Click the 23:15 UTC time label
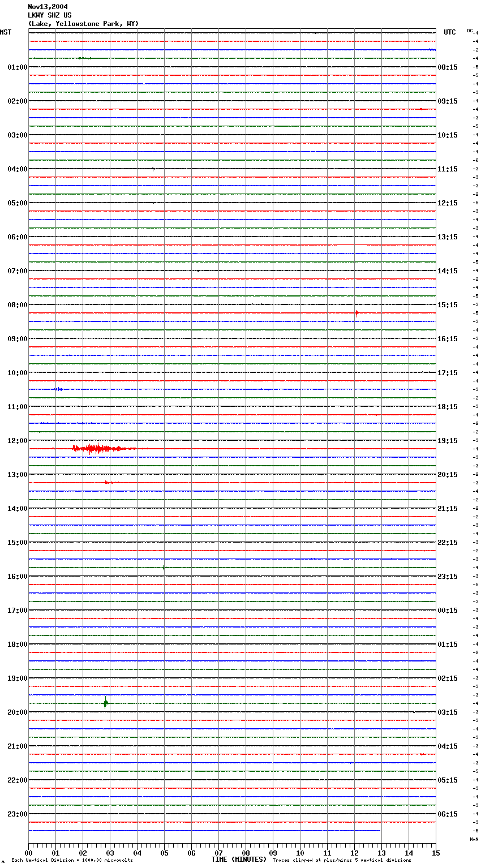 [448, 577]
